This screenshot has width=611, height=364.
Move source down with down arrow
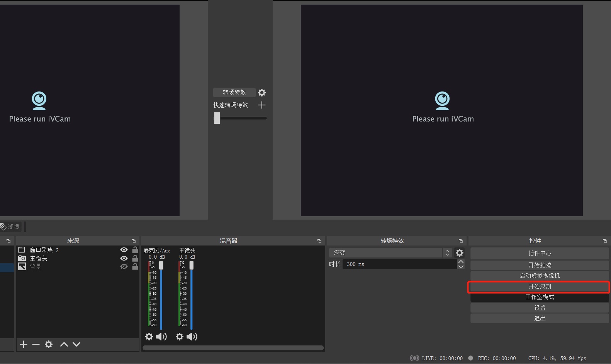tap(76, 344)
